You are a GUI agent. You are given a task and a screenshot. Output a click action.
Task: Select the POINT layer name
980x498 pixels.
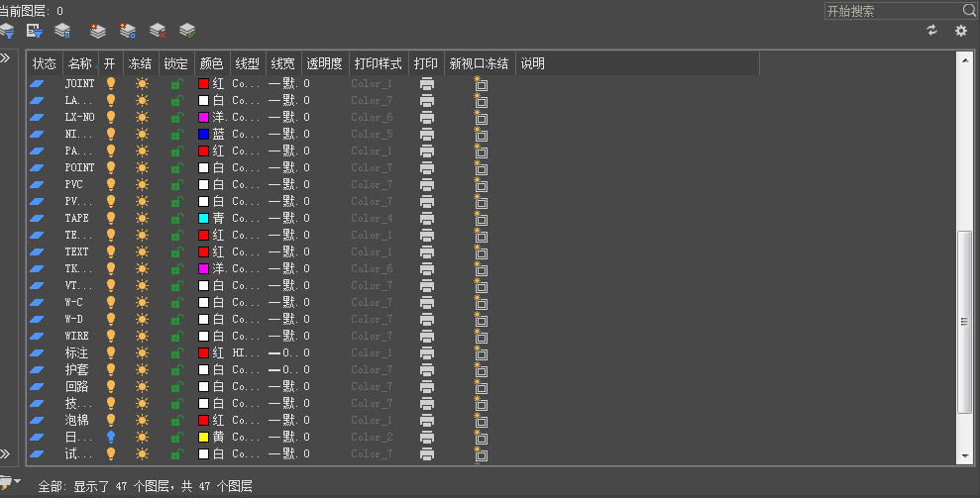click(x=79, y=168)
